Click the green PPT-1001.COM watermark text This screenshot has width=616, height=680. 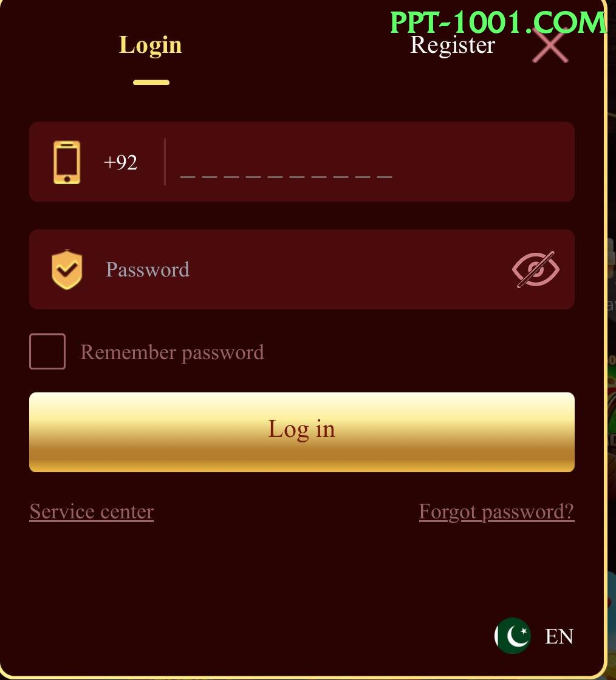click(498, 22)
